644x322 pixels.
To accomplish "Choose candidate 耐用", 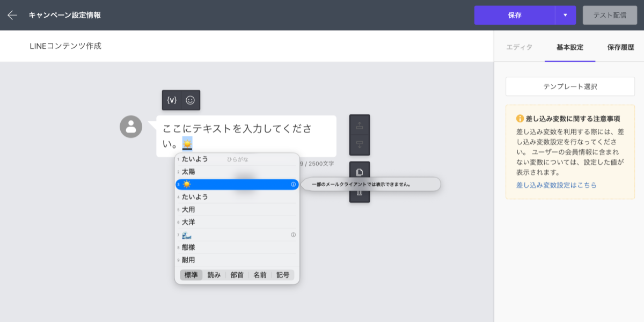I will click(x=237, y=260).
